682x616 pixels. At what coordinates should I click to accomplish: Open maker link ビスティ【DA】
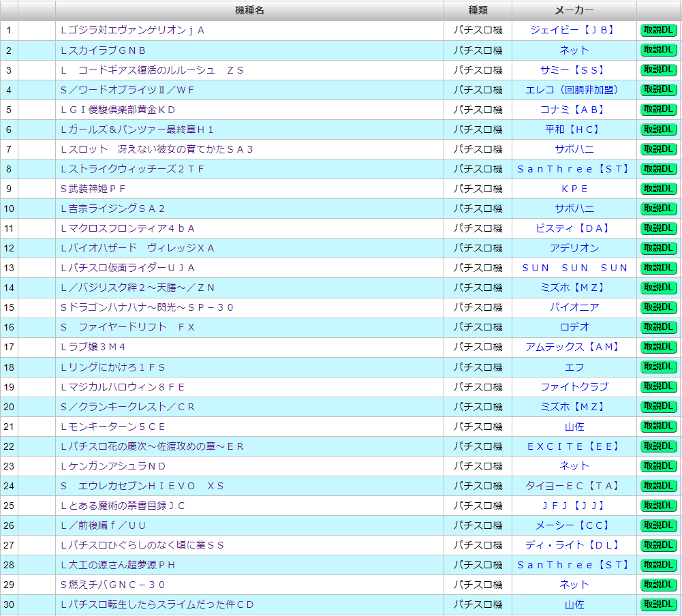(x=574, y=228)
